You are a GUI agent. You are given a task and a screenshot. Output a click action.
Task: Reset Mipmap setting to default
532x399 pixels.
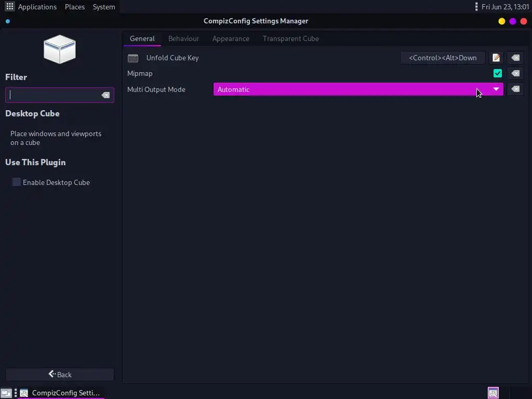(x=515, y=73)
